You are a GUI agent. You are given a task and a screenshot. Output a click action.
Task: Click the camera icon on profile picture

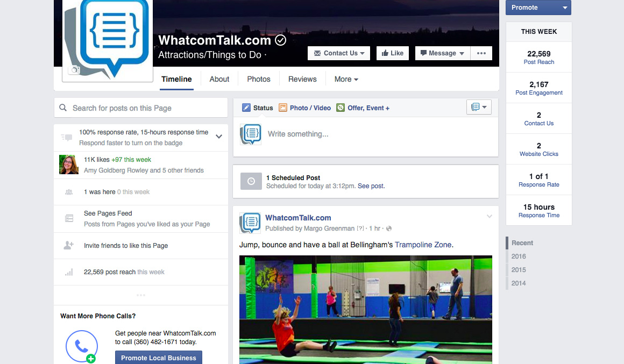point(74,70)
